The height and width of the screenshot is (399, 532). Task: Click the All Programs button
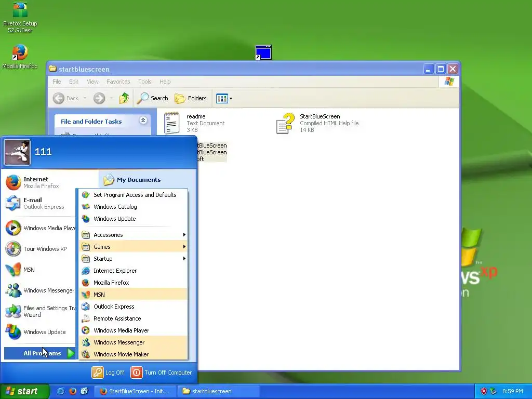(x=40, y=353)
